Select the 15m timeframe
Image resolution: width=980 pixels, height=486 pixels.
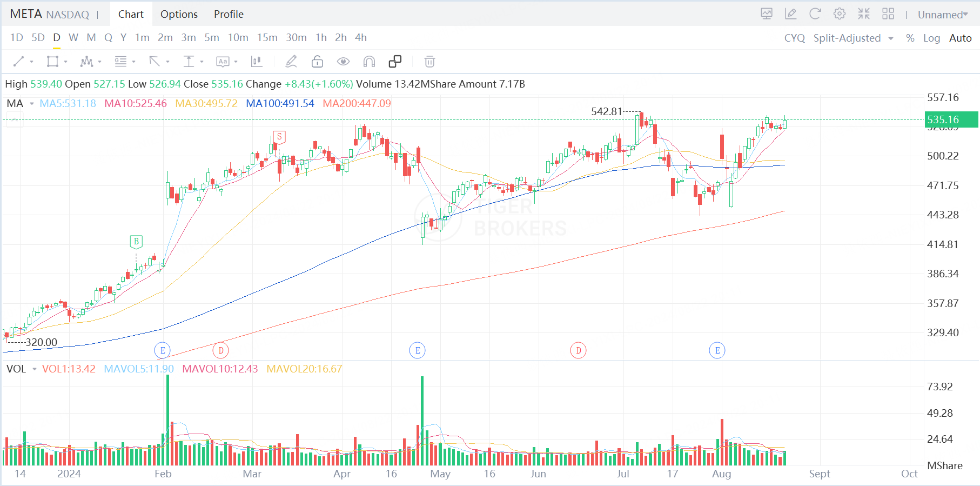pyautogui.click(x=267, y=37)
